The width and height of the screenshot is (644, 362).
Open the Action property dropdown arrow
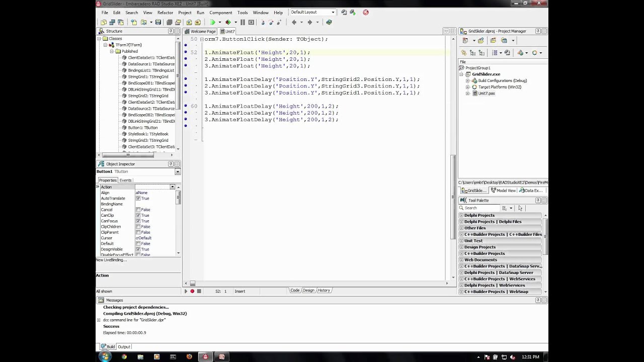tap(172, 187)
